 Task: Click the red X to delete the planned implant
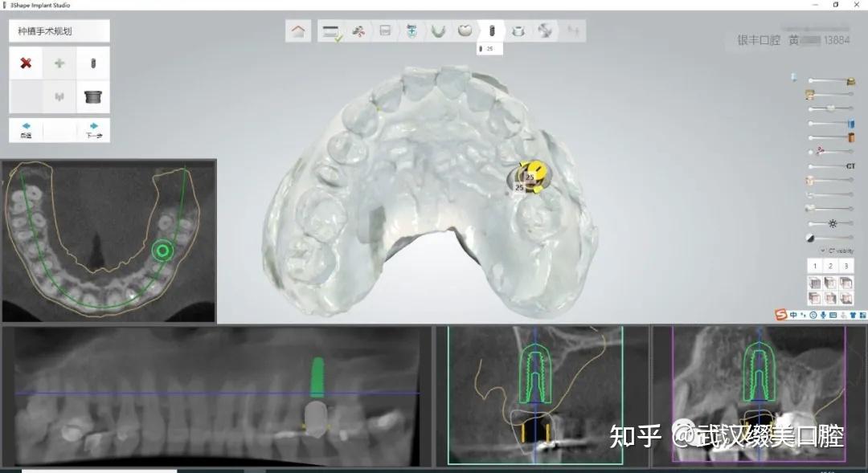coord(25,63)
